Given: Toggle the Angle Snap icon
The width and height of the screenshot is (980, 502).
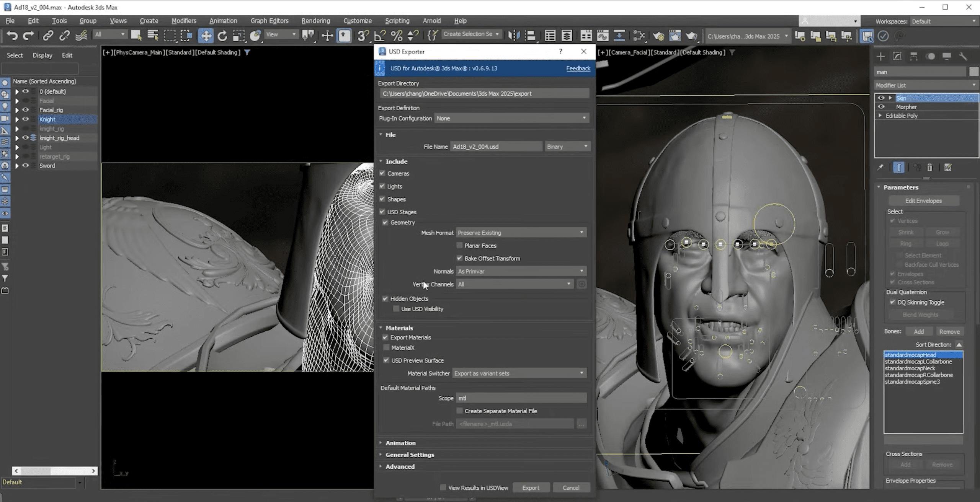Looking at the screenshot, I should pos(379,36).
